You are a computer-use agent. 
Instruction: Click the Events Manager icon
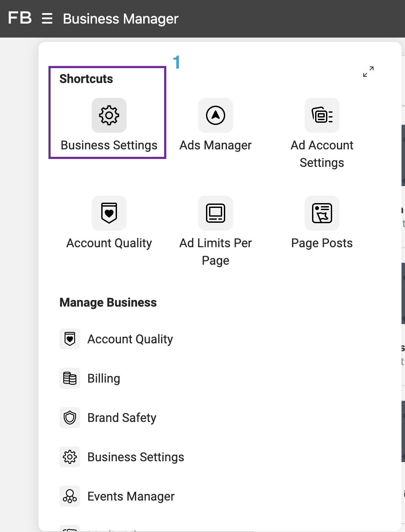tap(70, 496)
